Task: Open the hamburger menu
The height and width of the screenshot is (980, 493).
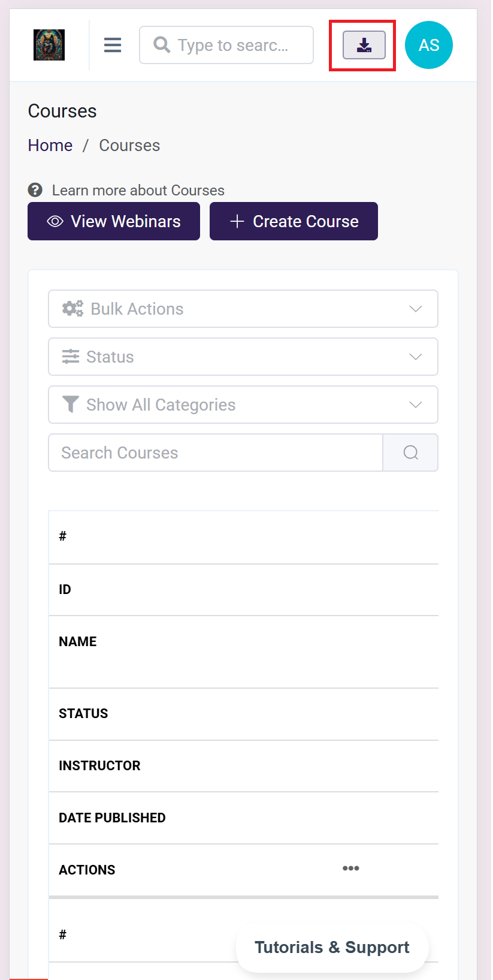Action: (x=113, y=46)
